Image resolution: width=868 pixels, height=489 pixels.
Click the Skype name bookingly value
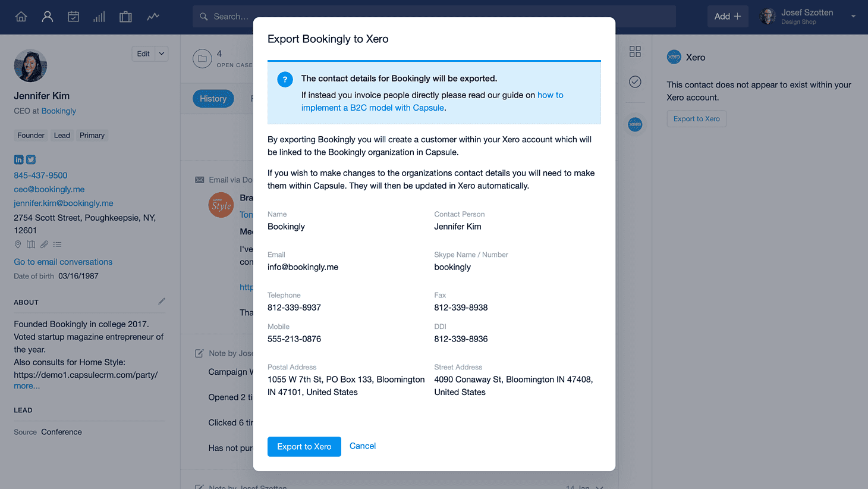click(x=452, y=267)
